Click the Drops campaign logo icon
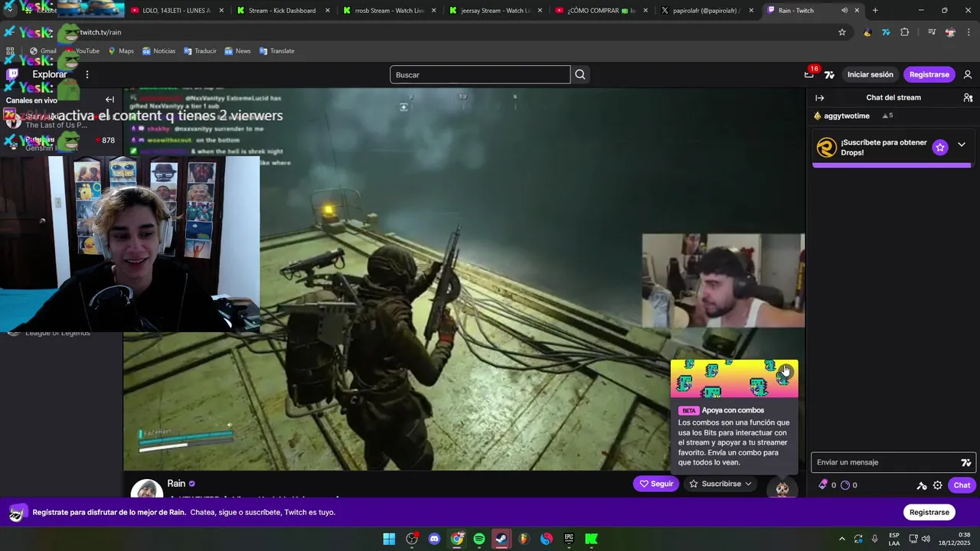Viewport: 980px width, 551px height. tap(827, 147)
